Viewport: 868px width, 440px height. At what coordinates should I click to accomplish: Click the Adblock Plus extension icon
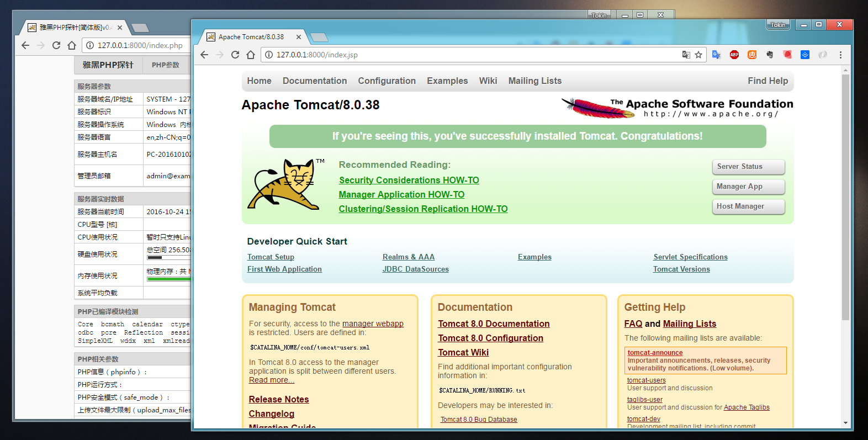click(734, 55)
